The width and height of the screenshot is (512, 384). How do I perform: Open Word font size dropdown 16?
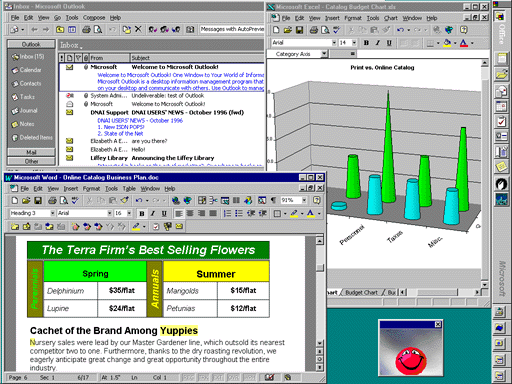129,213
